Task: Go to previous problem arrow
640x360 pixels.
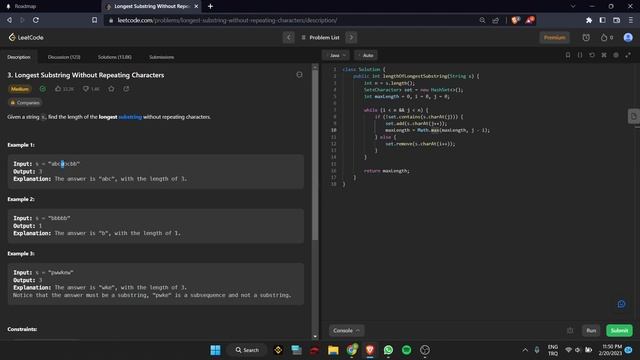Action: tap(289, 37)
